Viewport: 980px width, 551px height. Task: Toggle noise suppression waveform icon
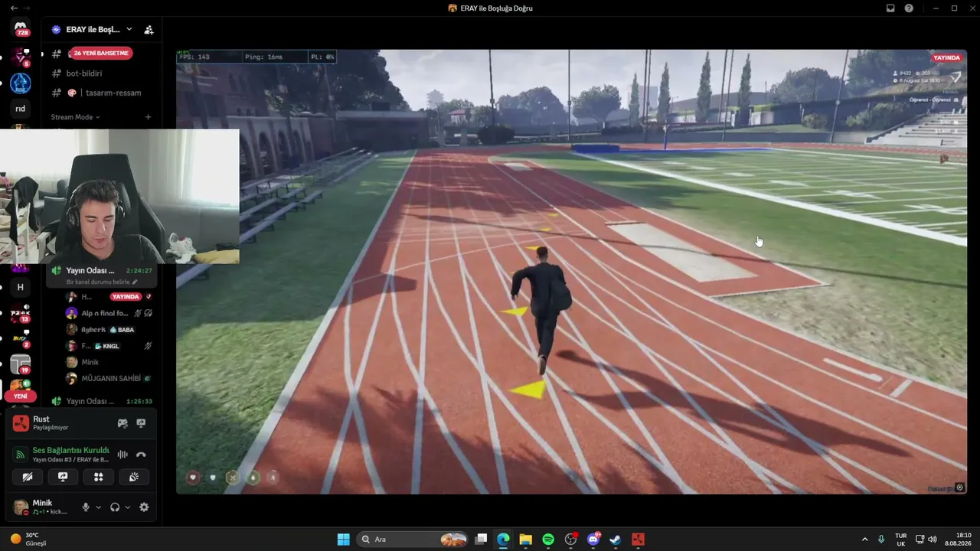coord(122,455)
